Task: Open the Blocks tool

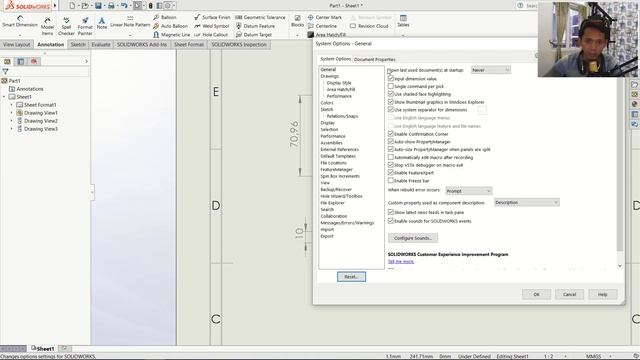Action: point(298,21)
